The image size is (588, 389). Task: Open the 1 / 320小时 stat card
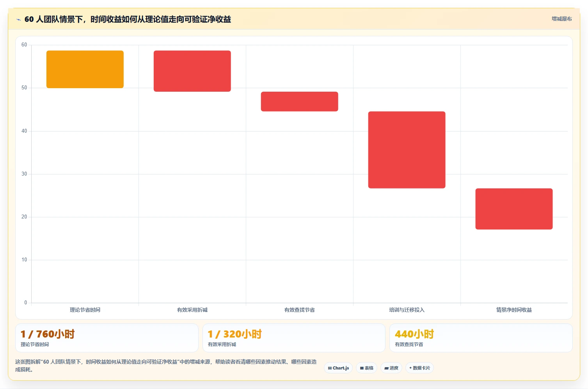tap(294, 338)
